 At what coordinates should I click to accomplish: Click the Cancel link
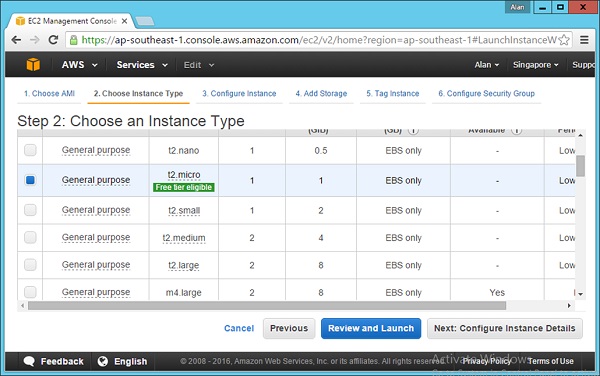tap(239, 328)
